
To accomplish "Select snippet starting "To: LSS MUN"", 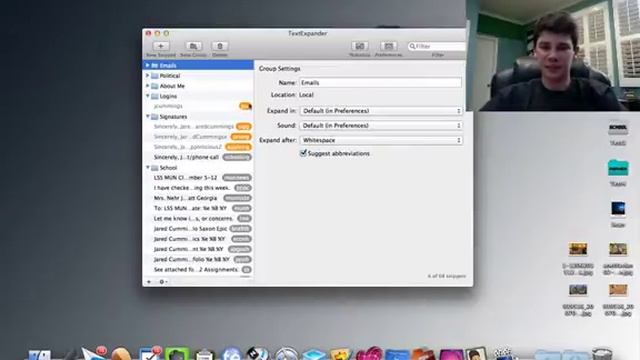I will coord(198,208).
